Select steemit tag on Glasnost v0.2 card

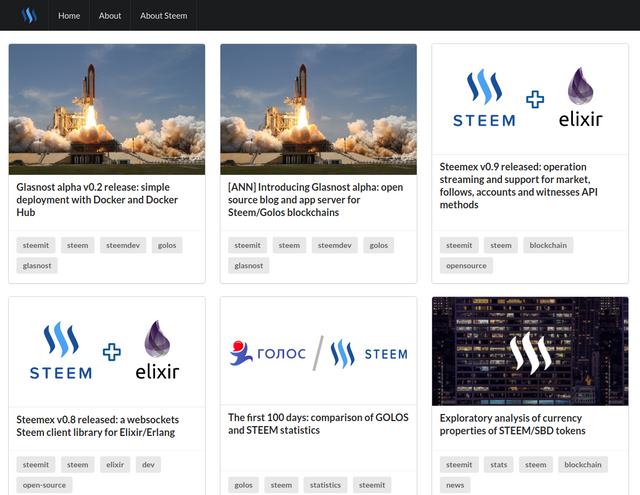pos(36,245)
